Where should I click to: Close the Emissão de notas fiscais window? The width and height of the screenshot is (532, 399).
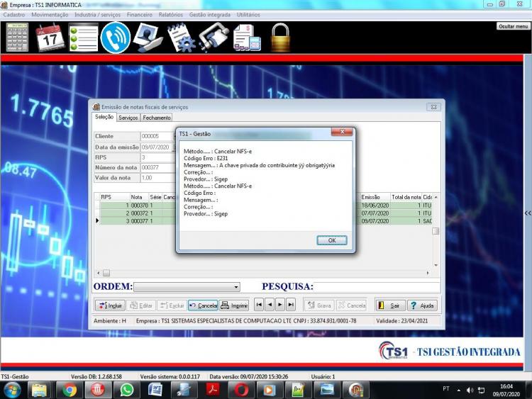(433, 107)
